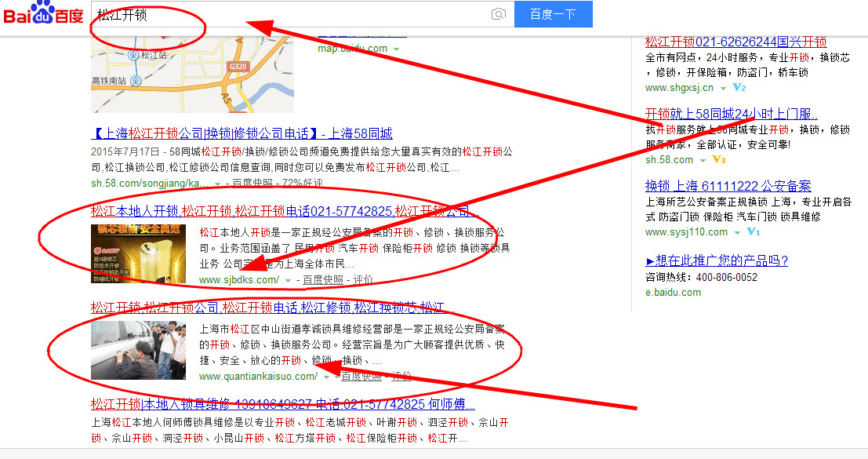The image size is (868, 459).
Task: Click 评价 beside the www.sjbdks.com result
Action: 363,280
